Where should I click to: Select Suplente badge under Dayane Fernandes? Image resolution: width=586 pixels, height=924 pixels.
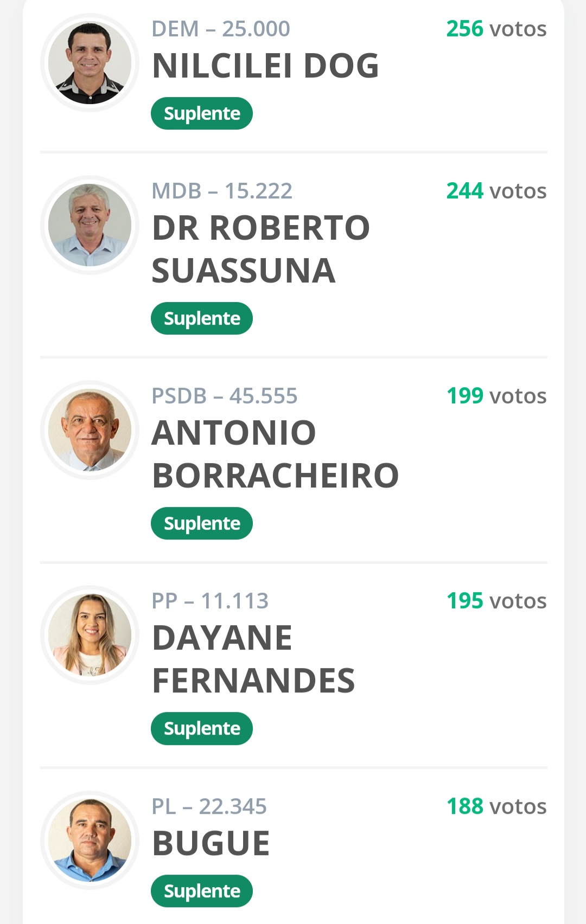pos(202,728)
